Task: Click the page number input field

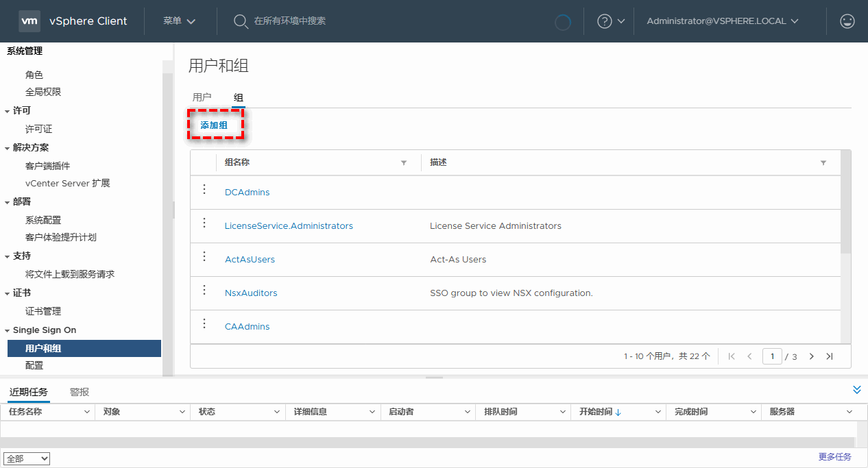Action: (772, 356)
